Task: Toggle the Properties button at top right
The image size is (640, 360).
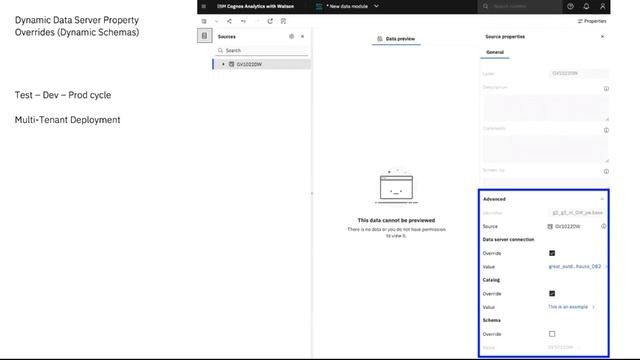Action: coord(592,21)
